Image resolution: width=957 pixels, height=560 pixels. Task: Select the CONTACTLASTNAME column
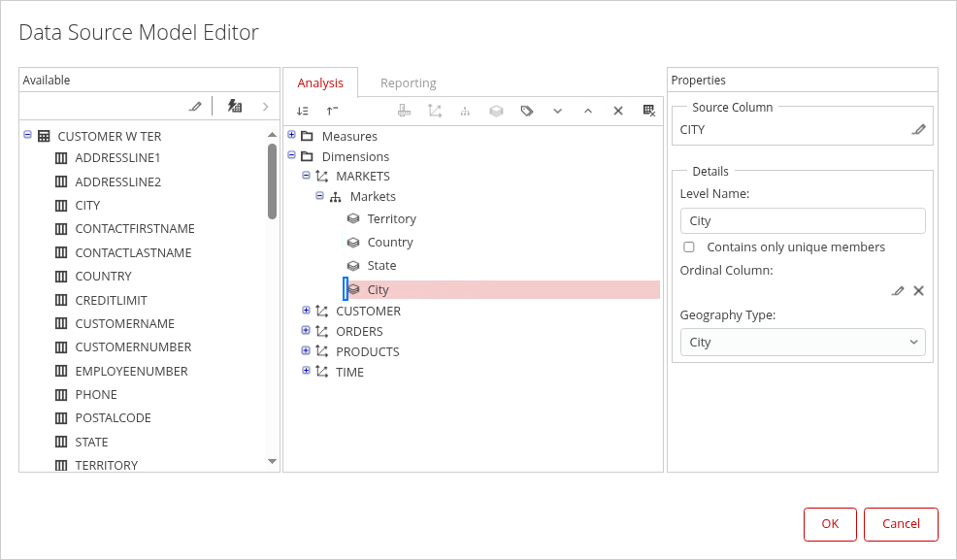[133, 252]
